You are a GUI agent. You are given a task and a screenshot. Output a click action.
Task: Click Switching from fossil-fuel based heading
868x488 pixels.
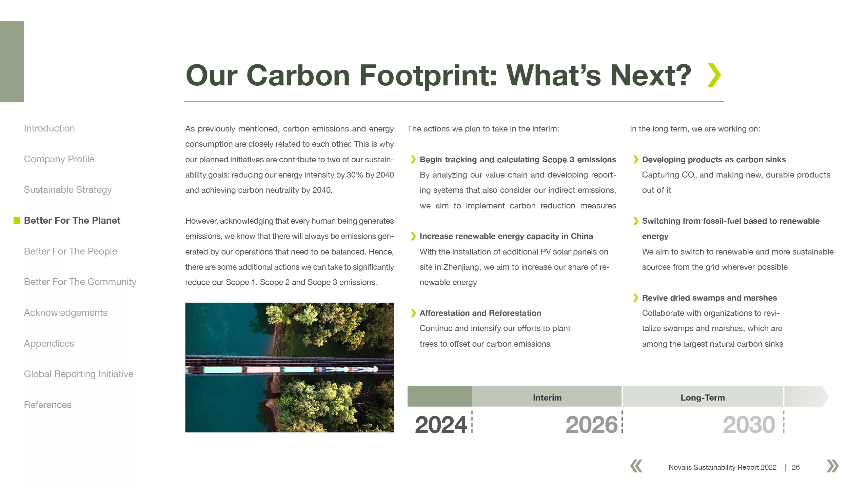click(x=731, y=228)
